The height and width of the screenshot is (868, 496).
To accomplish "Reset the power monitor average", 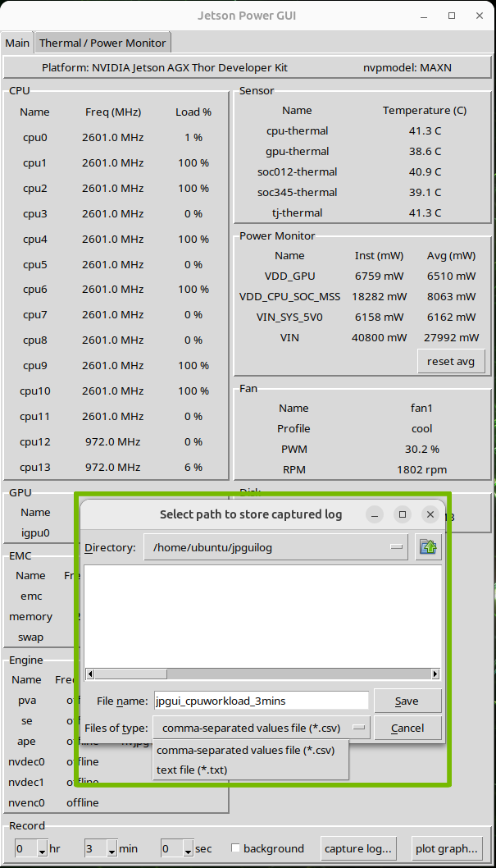I will [x=451, y=362].
